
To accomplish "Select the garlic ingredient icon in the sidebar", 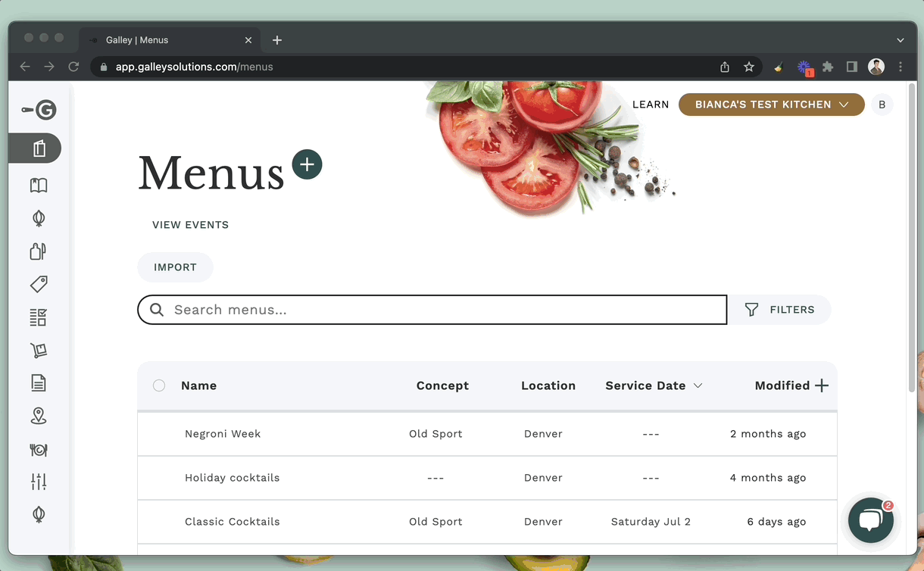I will pos(38,218).
